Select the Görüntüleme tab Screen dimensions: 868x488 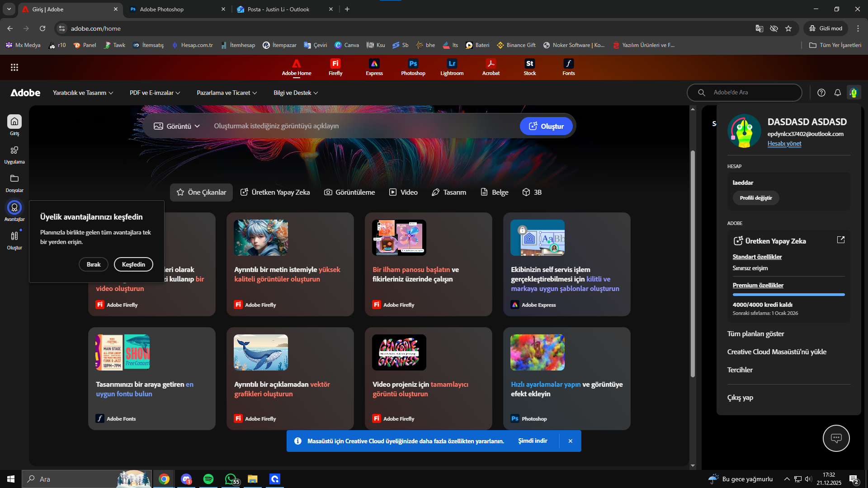point(349,192)
